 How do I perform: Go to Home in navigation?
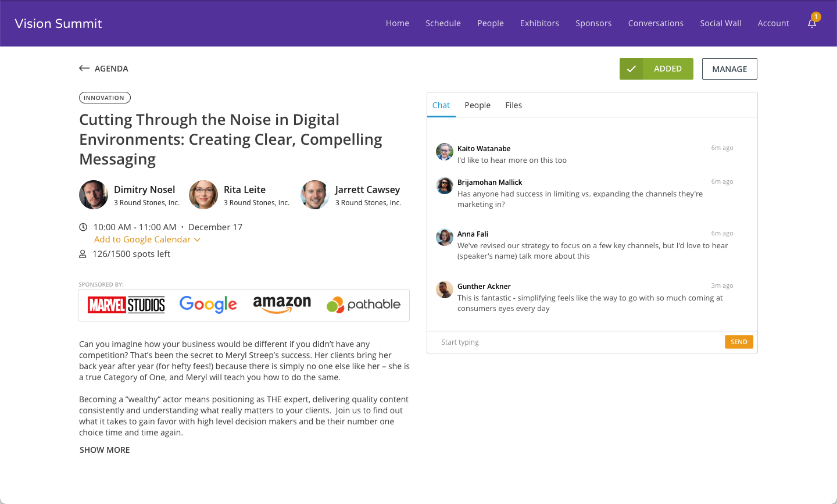click(x=398, y=23)
